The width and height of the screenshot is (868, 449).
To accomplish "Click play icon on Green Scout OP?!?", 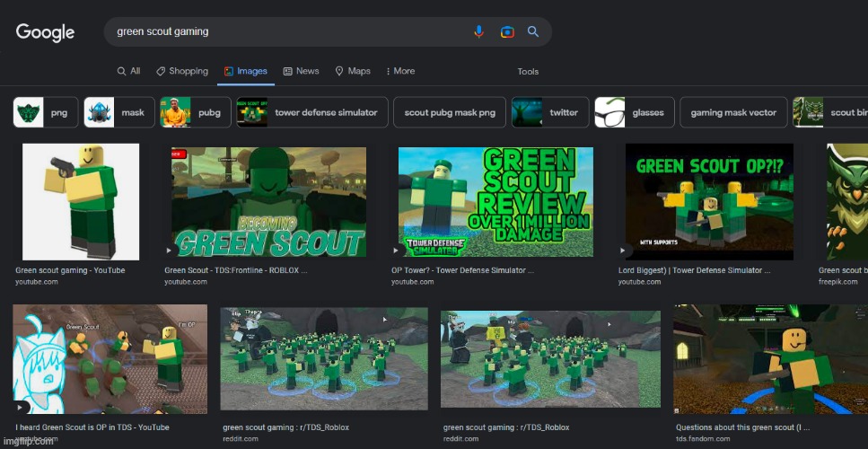I will point(623,251).
